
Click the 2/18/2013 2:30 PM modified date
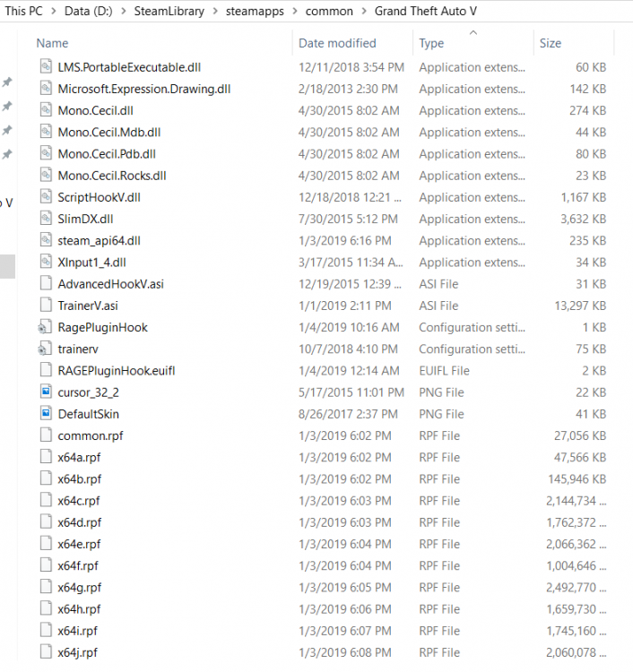[348, 89]
